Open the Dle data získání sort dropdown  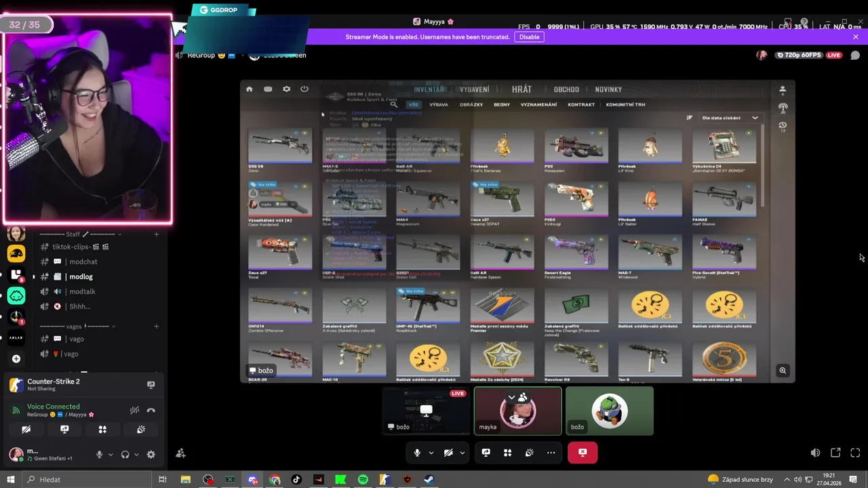(x=730, y=118)
